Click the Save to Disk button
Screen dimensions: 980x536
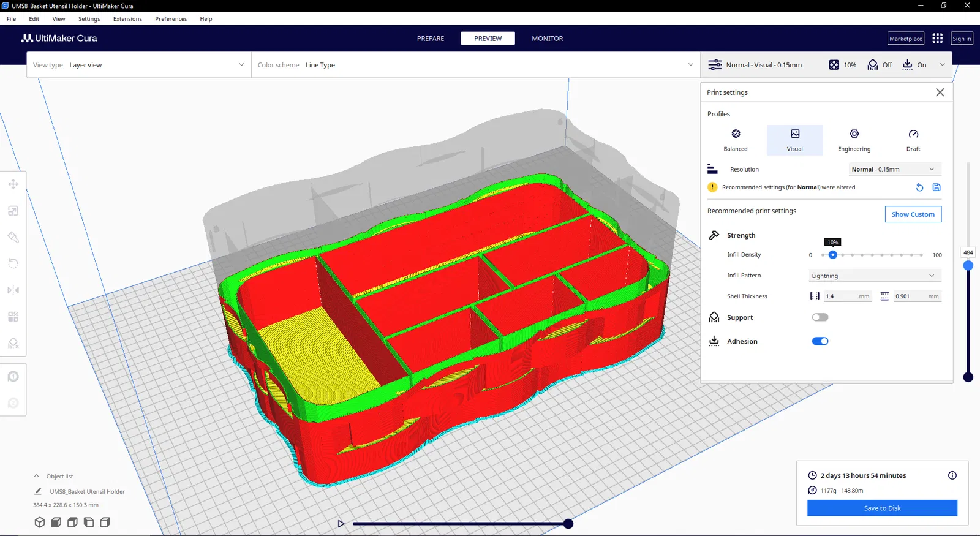pos(882,508)
